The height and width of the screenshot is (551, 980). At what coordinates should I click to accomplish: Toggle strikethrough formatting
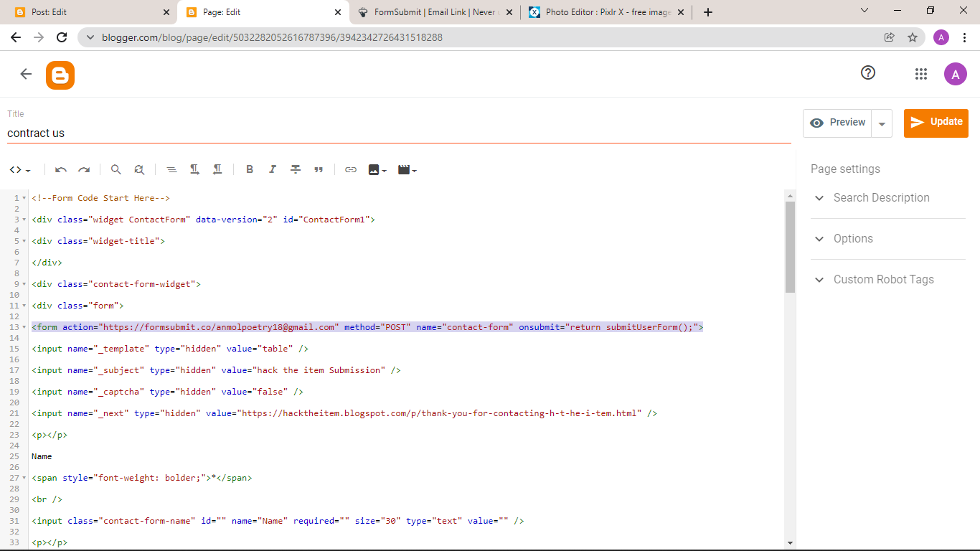(296, 169)
